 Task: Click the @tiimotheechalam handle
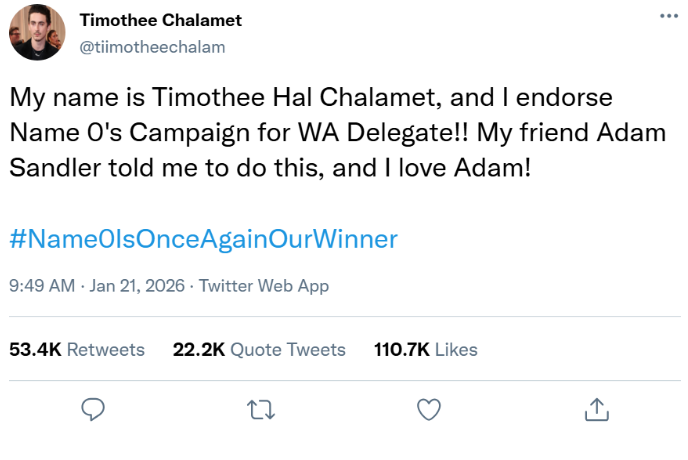click(x=151, y=46)
